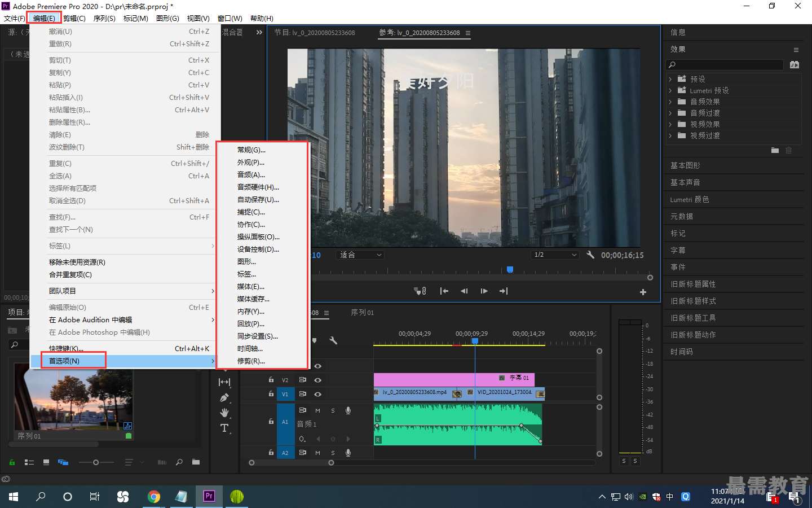Image resolution: width=812 pixels, height=508 pixels.
Task: Open the 适合 zoom level dropdown
Action: (360, 255)
